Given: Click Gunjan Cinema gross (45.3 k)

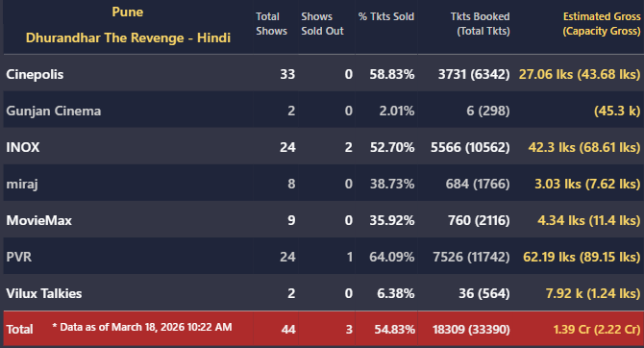Looking at the screenshot, I should click(617, 111).
